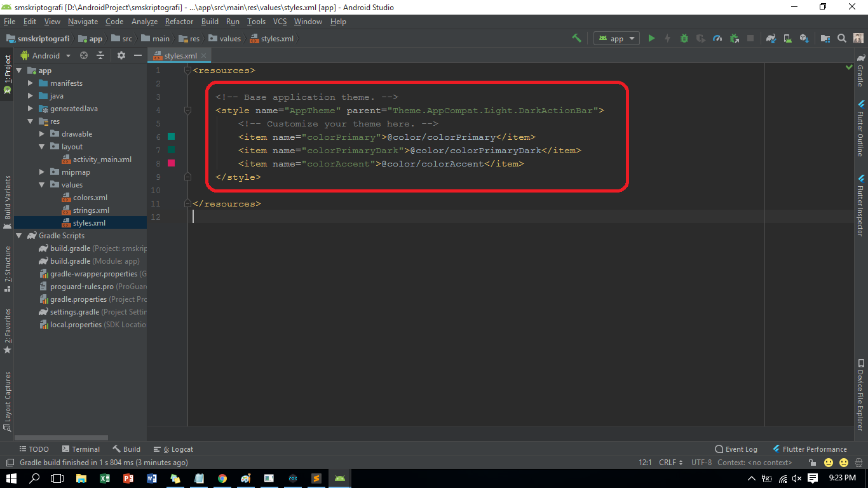
Task: Open the Navigate menu
Action: (83, 22)
